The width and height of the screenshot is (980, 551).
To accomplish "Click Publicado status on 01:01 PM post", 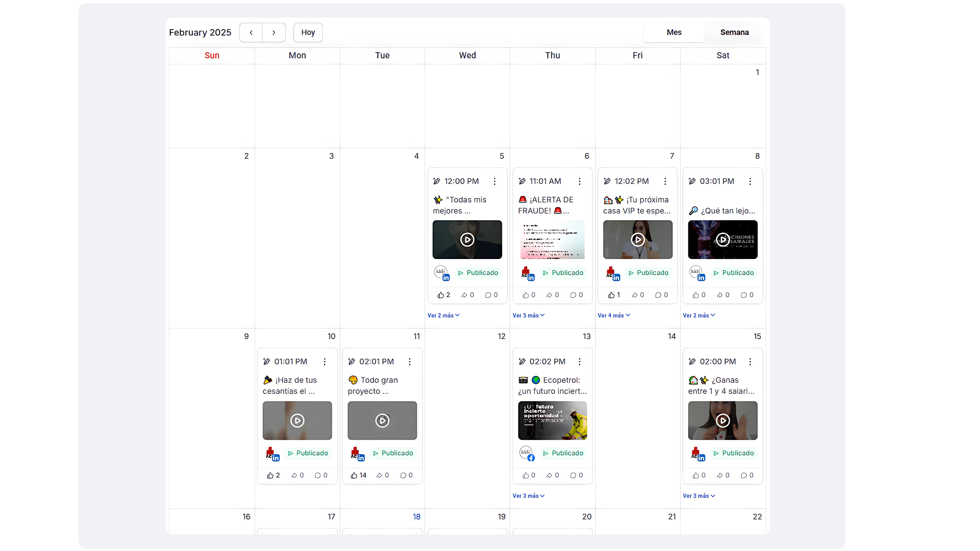I will click(308, 453).
